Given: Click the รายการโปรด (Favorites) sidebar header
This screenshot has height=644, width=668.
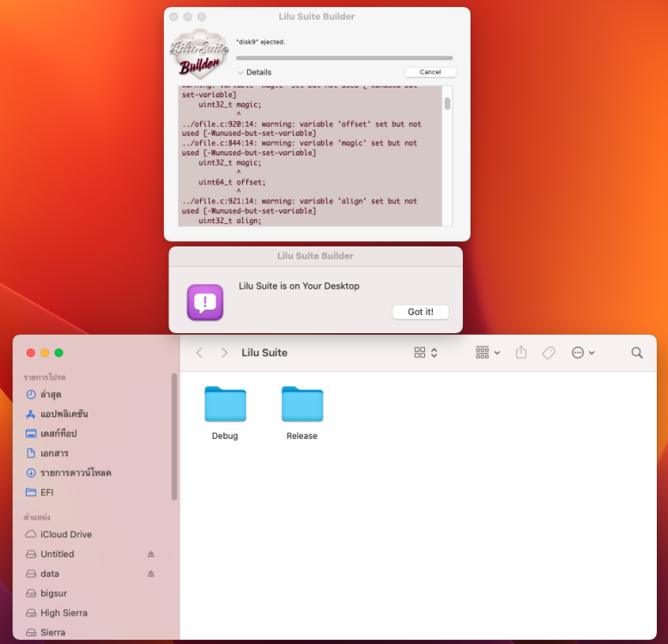Looking at the screenshot, I should (x=45, y=377).
